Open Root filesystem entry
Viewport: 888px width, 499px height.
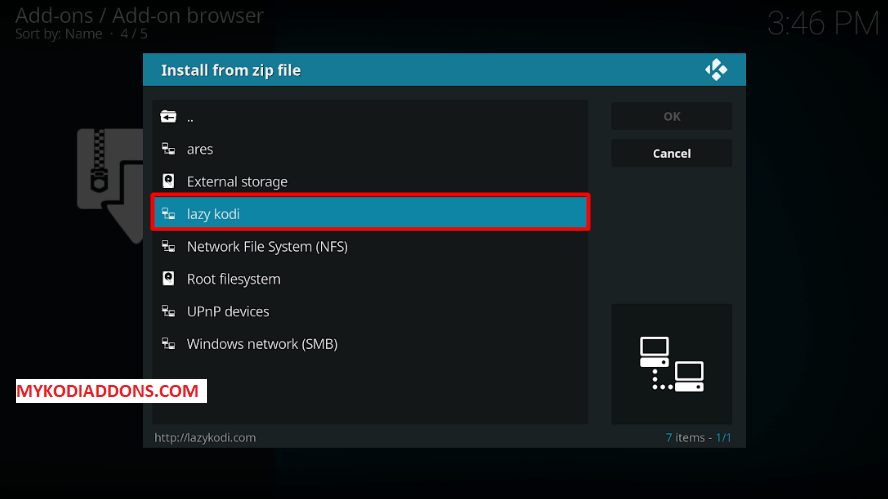[x=370, y=279]
